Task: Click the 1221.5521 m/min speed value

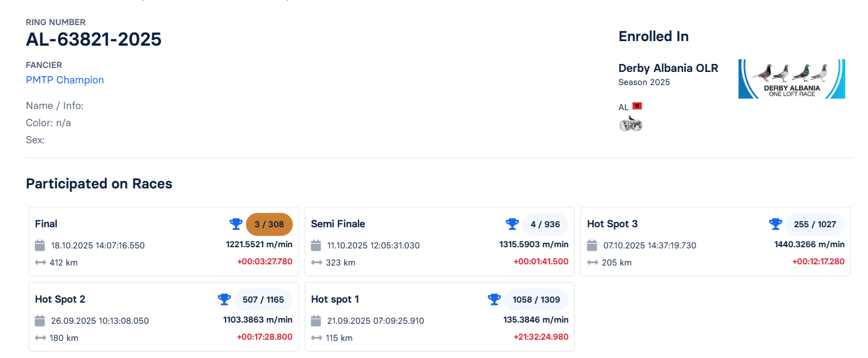Action: click(259, 244)
